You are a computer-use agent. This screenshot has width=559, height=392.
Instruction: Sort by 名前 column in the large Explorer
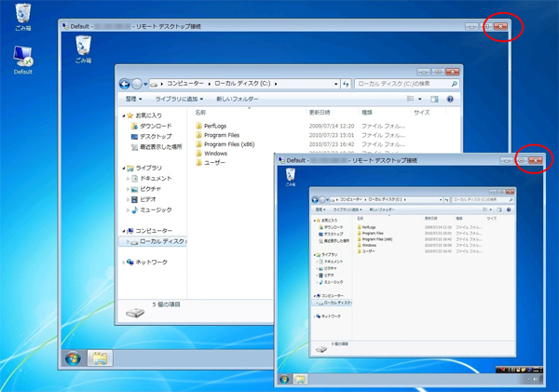point(200,113)
